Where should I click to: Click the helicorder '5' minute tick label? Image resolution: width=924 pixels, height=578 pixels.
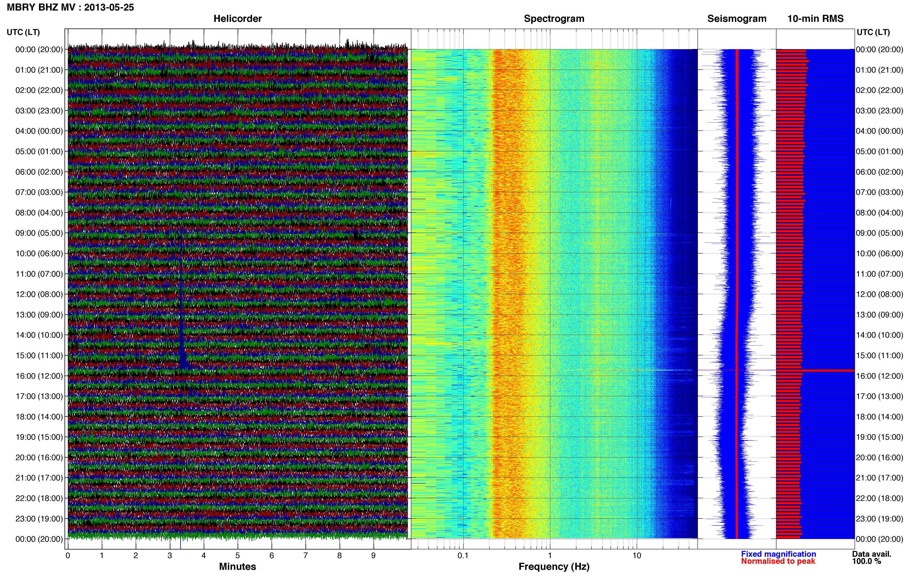[238, 555]
